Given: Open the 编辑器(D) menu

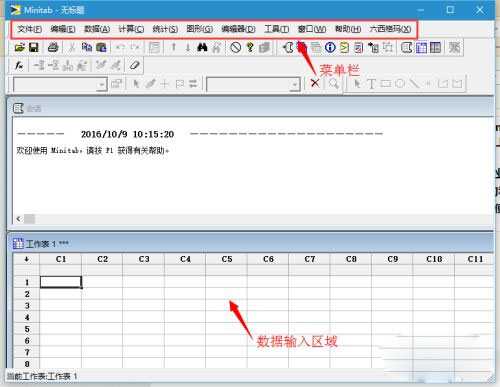Looking at the screenshot, I should [238, 29].
